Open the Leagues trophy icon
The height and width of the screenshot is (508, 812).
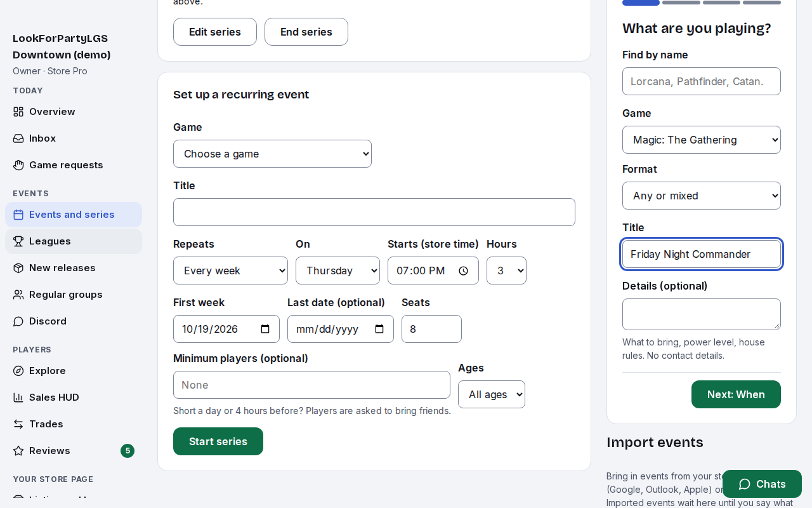[x=18, y=241]
